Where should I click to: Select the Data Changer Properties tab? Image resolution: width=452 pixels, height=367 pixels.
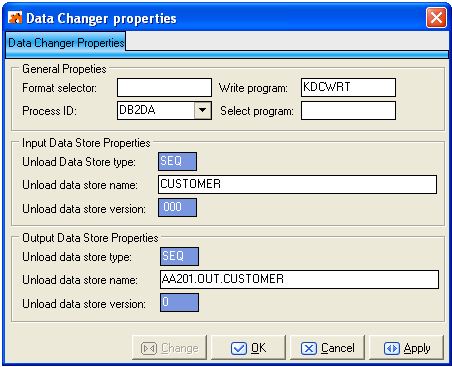click(66, 43)
